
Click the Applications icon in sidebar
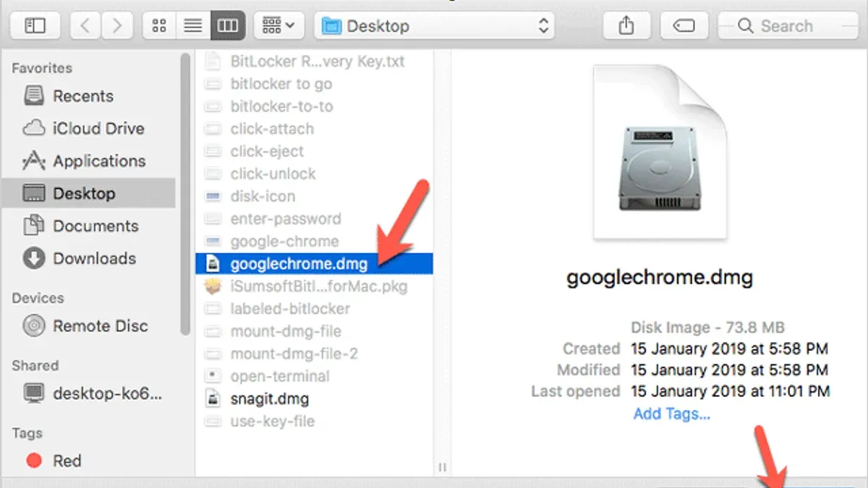point(34,160)
